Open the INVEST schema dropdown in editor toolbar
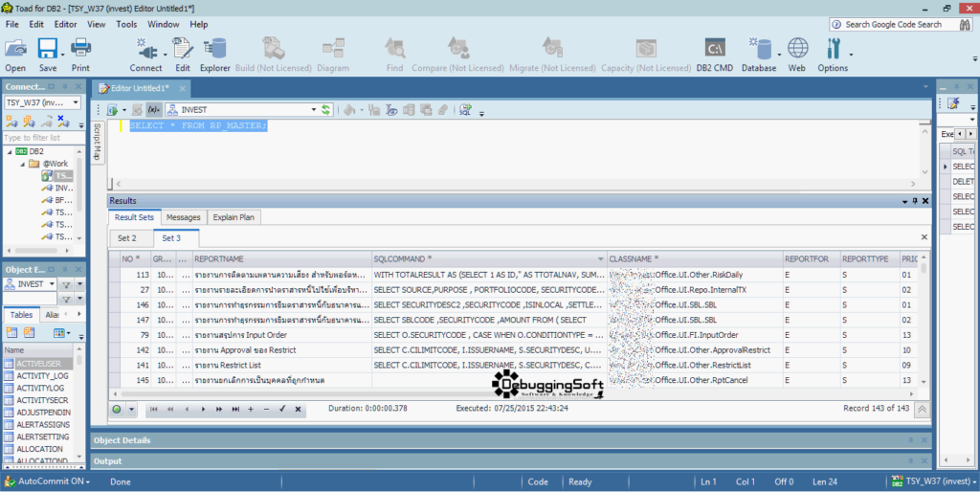980x492 pixels. 314,109
